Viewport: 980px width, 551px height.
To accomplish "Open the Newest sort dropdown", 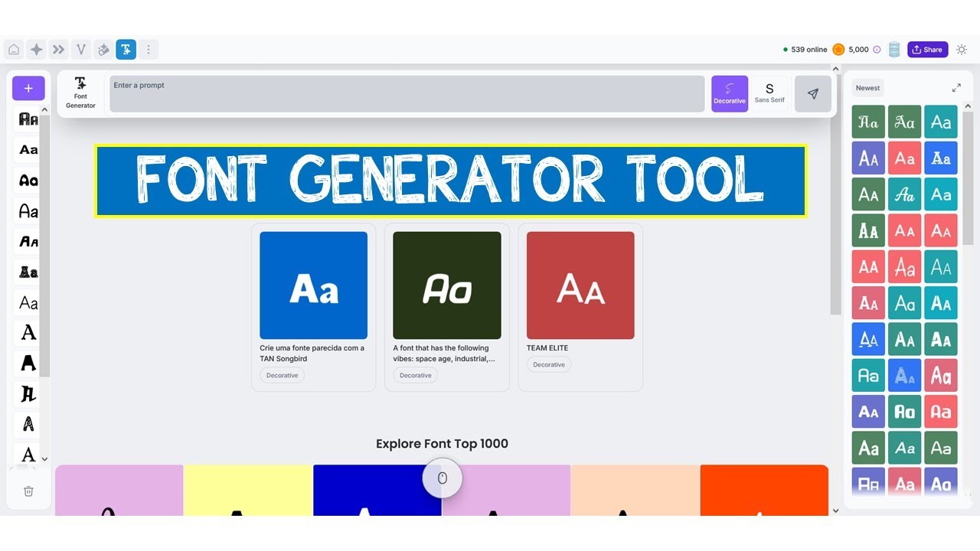I will [x=867, y=88].
